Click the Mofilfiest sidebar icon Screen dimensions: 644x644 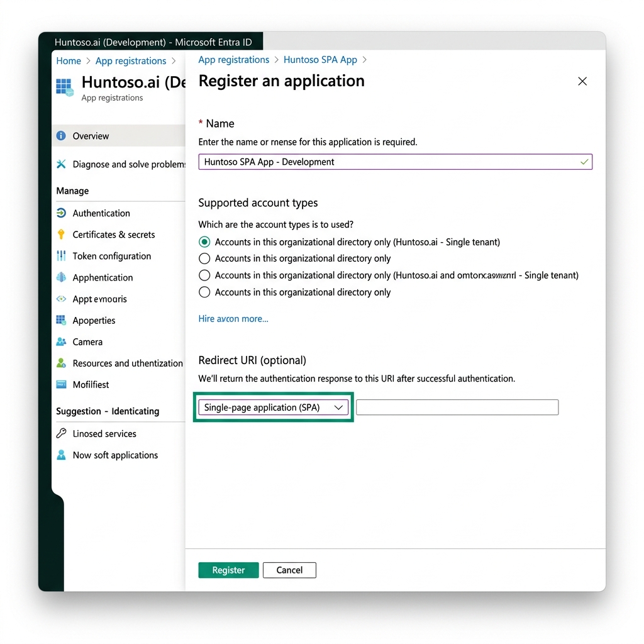tap(61, 384)
